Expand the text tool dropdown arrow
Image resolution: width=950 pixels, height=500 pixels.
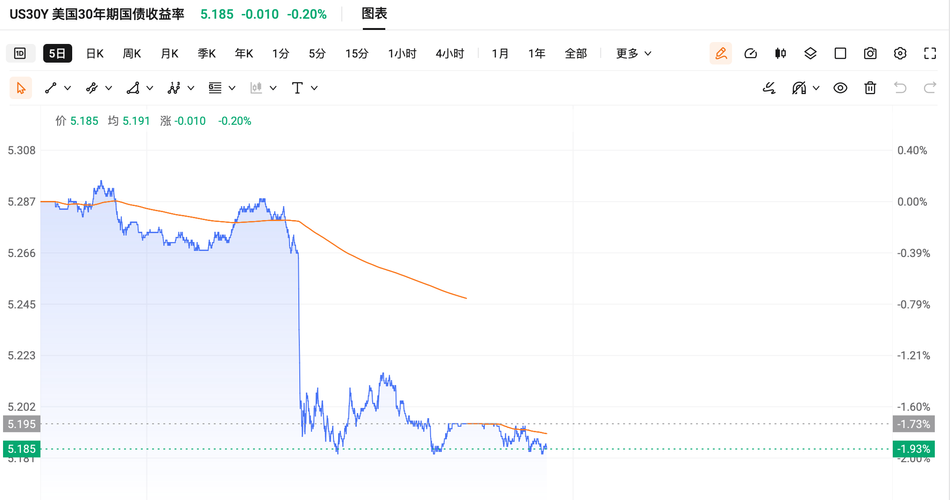point(314,88)
